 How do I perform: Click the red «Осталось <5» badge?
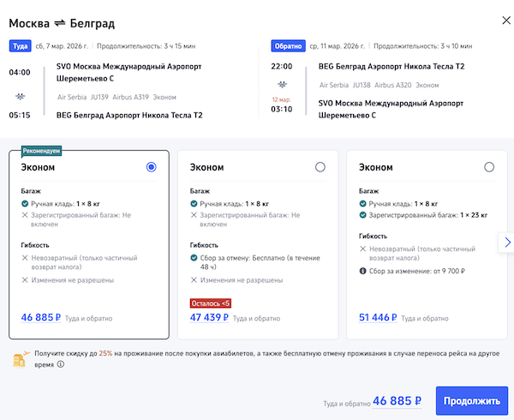point(211,303)
